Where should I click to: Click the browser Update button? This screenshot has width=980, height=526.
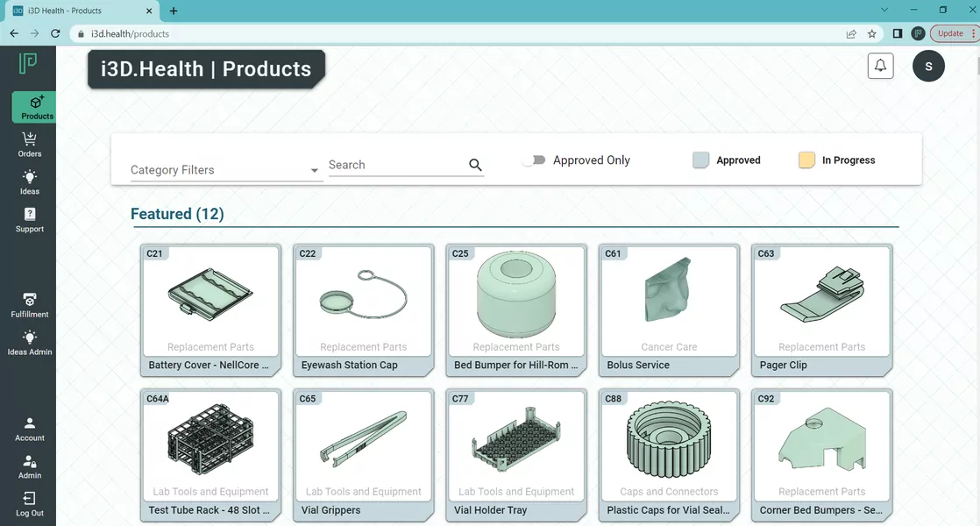[x=952, y=33]
